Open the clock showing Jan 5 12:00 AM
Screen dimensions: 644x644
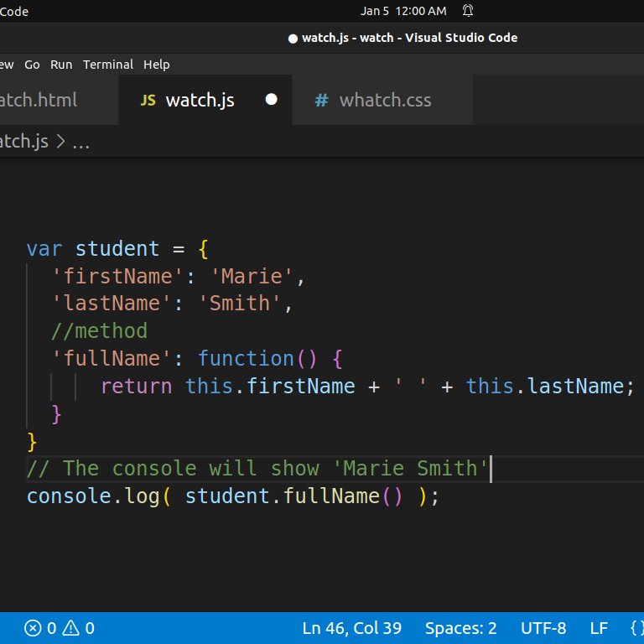click(402, 11)
